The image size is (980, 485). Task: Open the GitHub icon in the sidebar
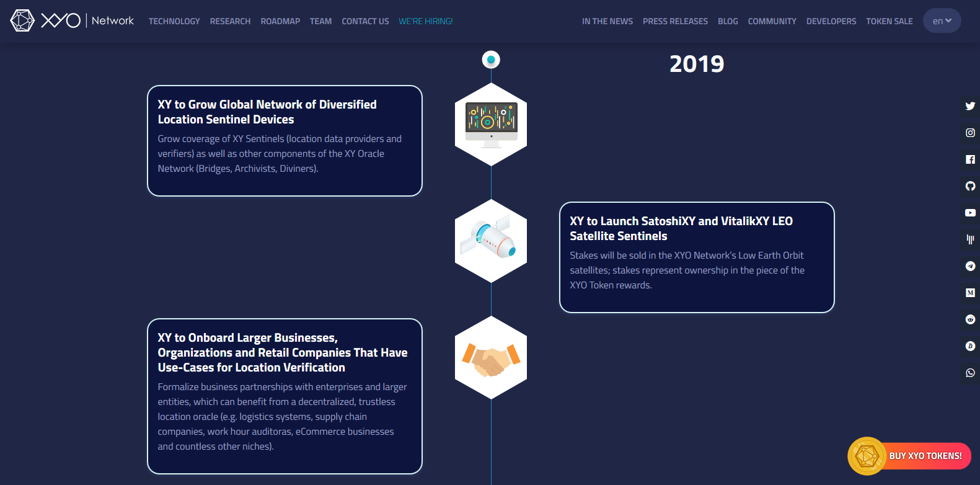click(x=970, y=186)
